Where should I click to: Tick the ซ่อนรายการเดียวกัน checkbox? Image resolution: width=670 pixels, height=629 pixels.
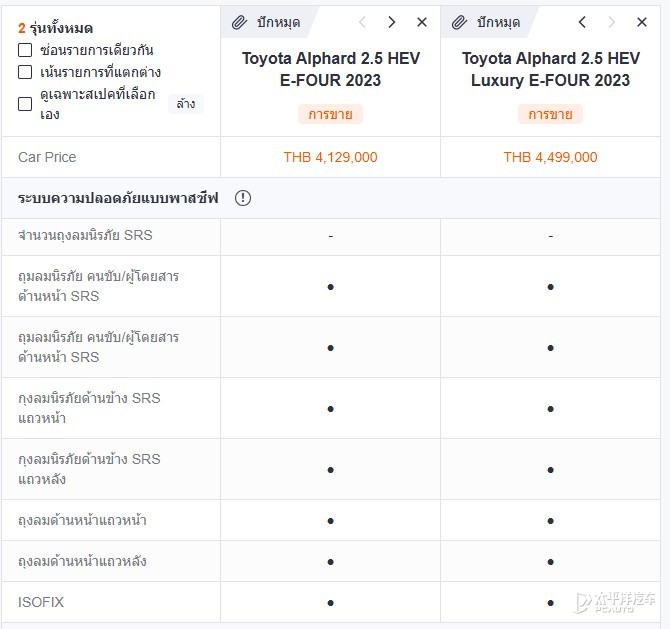pyautogui.click(x=25, y=50)
